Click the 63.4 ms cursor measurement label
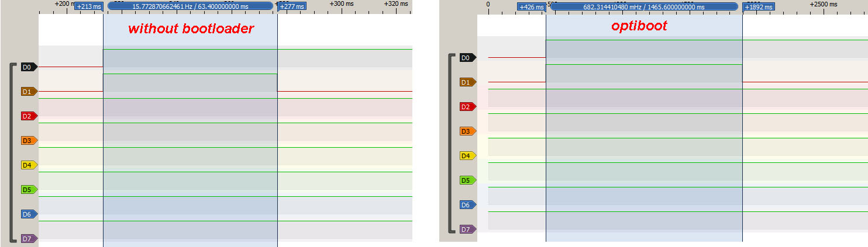 click(190, 6)
